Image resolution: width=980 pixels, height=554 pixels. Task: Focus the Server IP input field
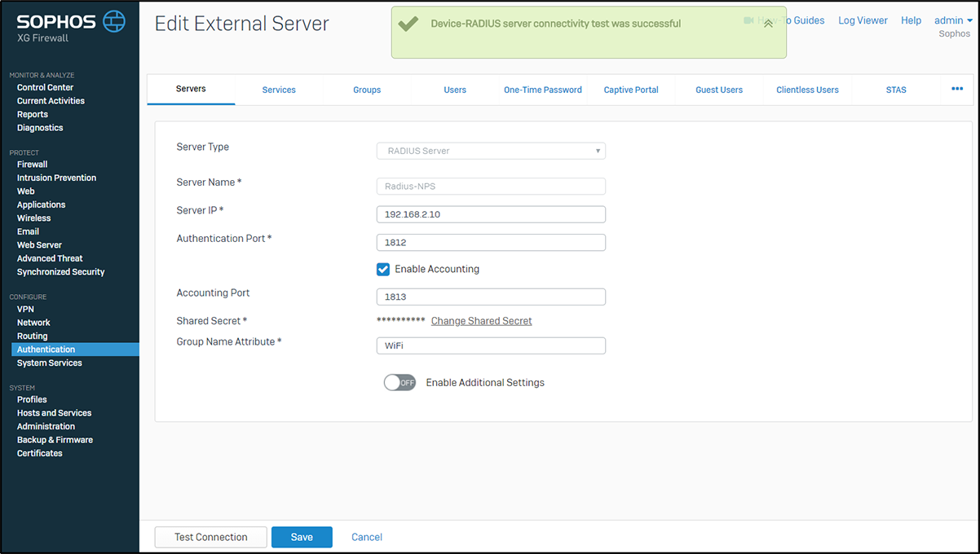(490, 214)
